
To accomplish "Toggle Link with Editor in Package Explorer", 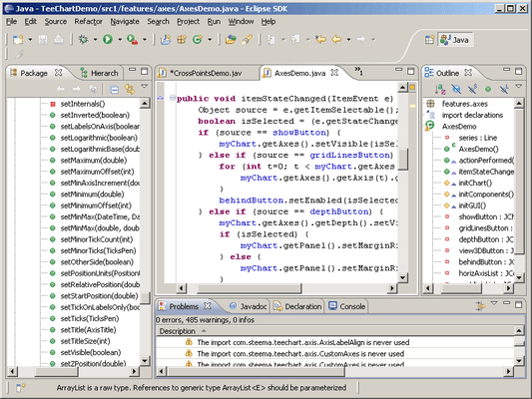I will click(x=130, y=90).
